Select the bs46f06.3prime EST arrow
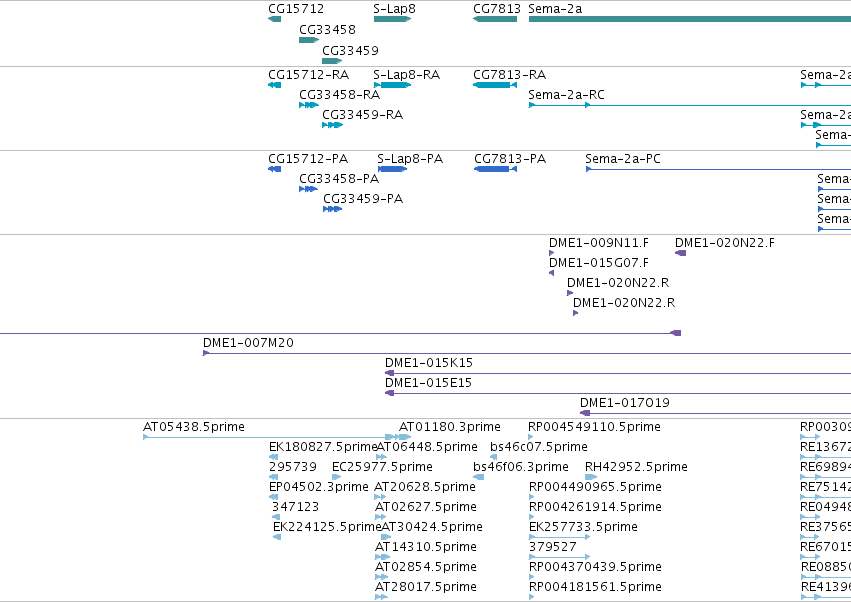 click(x=479, y=477)
